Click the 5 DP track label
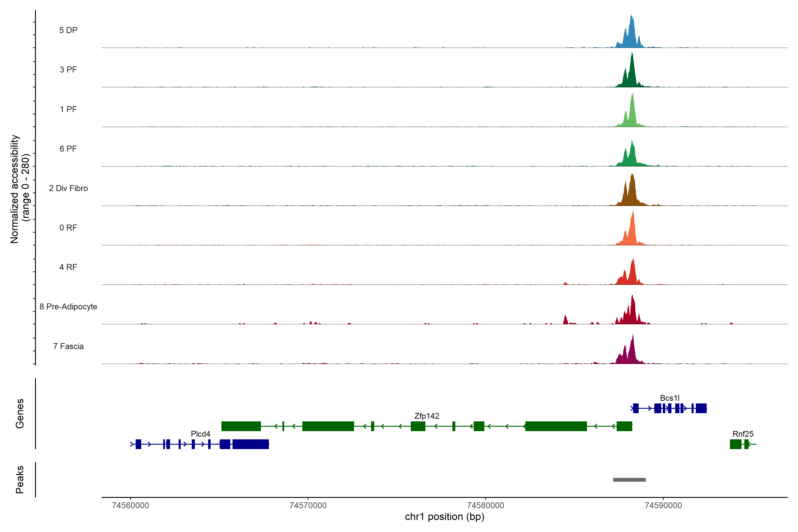 (68, 30)
